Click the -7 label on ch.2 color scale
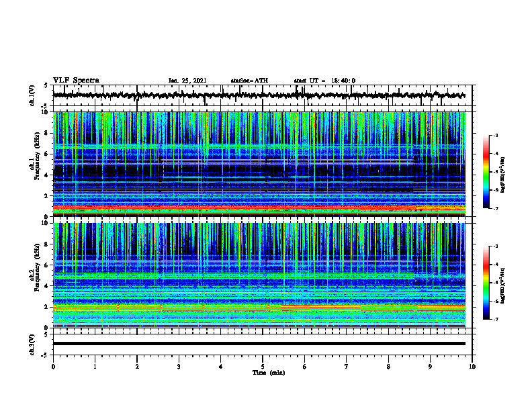Image resolution: width=532 pixels, height=411 pixels. click(x=496, y=319)
